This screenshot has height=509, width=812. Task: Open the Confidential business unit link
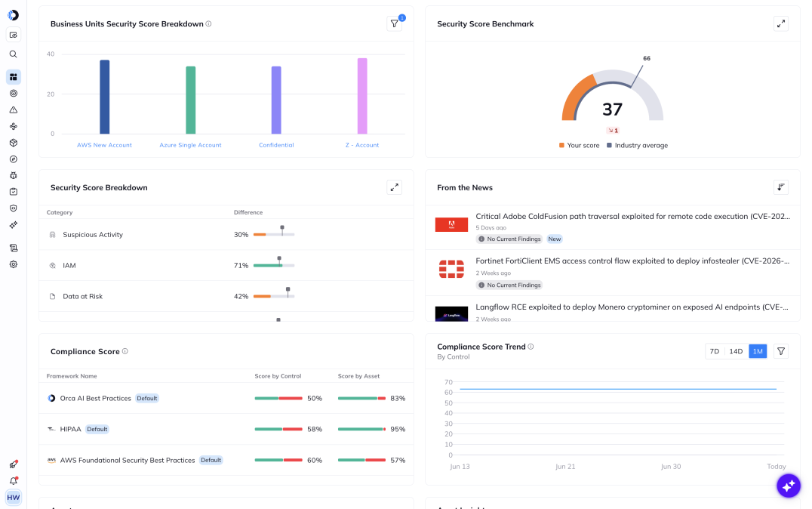276,145
